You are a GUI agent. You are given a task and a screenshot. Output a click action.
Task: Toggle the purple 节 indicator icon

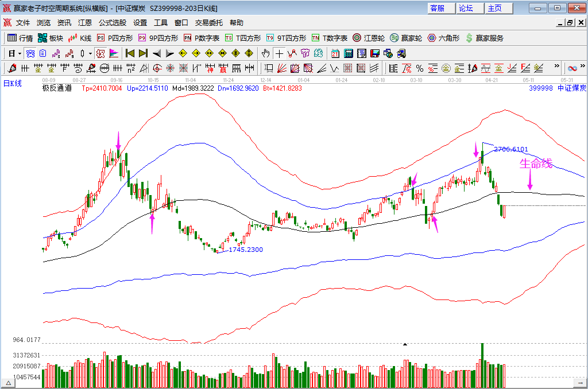tap(305, 53)
